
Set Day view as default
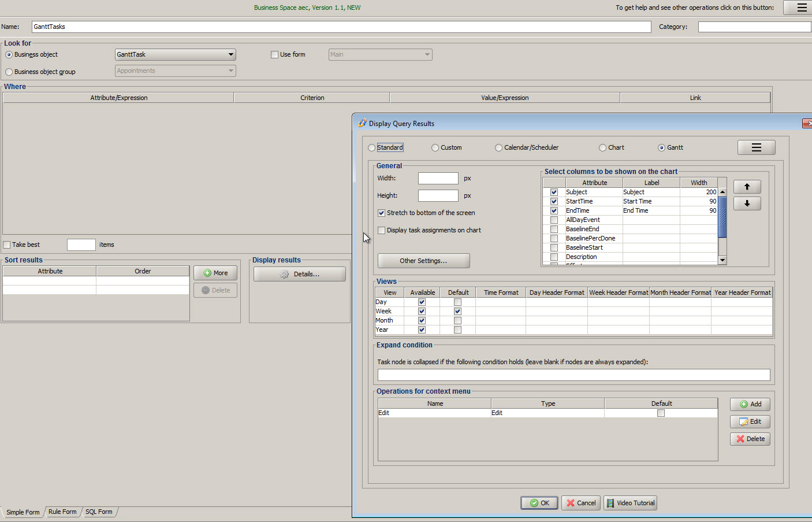(457, 302)
